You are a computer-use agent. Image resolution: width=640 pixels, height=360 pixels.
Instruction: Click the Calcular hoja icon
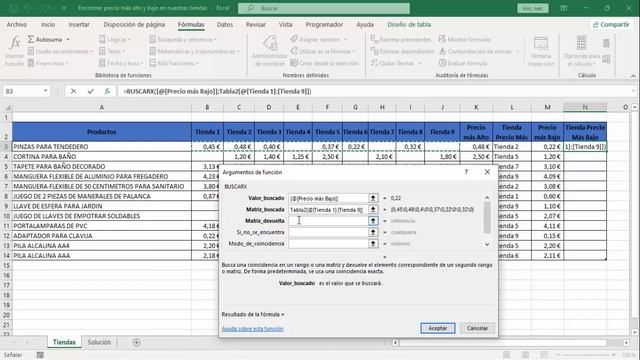[606, 60]
